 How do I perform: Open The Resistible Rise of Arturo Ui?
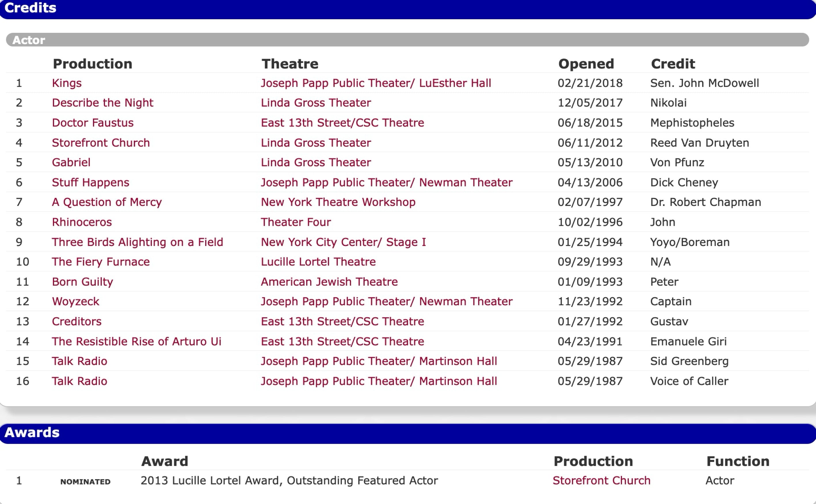(x=136, y=341)
